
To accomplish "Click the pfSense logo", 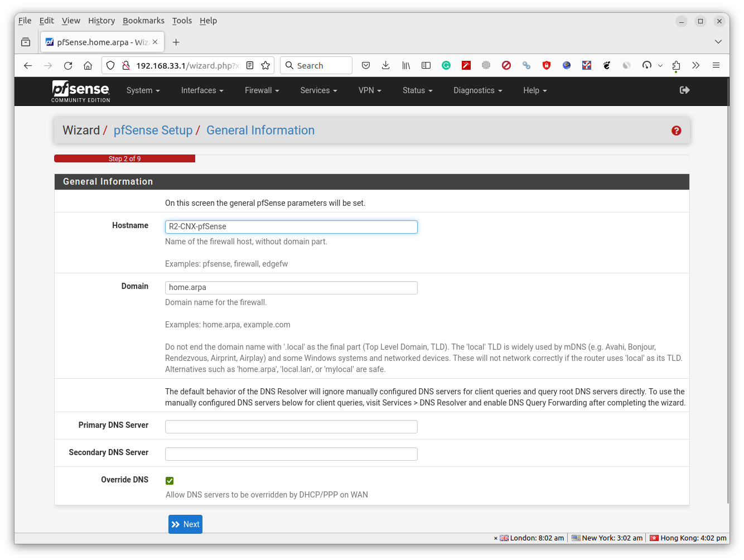I will click(81, 91).
